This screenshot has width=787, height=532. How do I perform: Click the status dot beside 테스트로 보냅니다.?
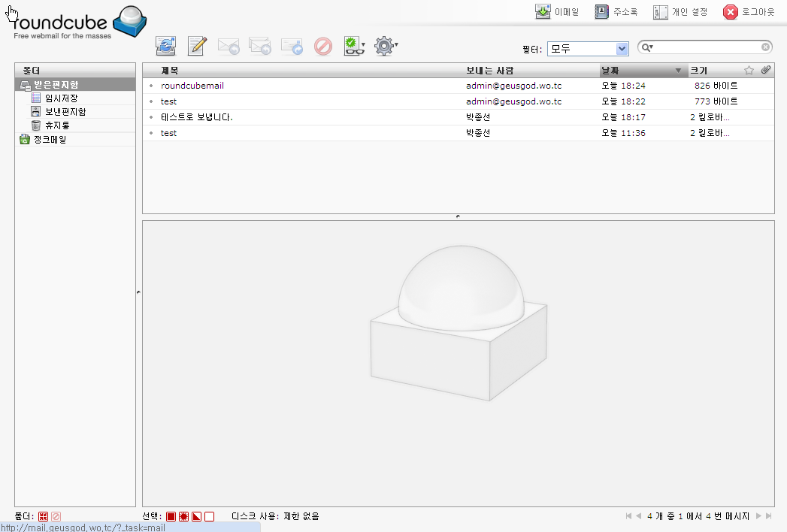tap(151, 117)
